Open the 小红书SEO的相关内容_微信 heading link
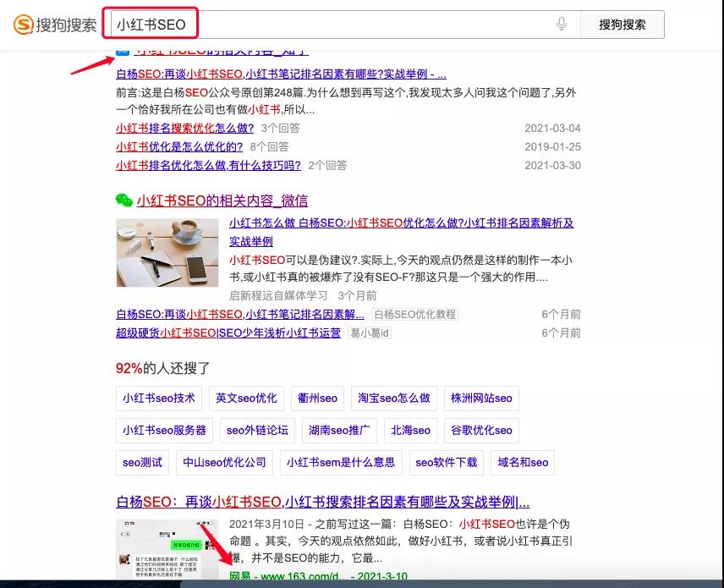The image size is (724, 588). (222, 201)
